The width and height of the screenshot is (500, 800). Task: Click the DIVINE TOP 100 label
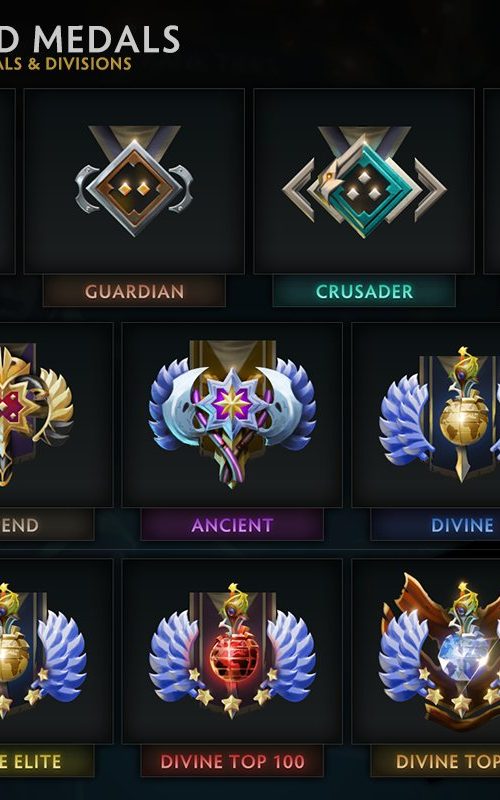coord(232,762)
